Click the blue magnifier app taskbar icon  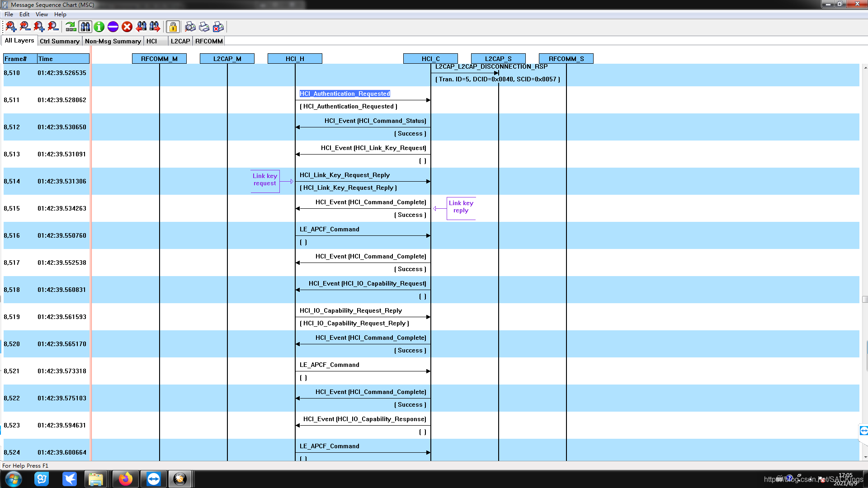(42, 479)
